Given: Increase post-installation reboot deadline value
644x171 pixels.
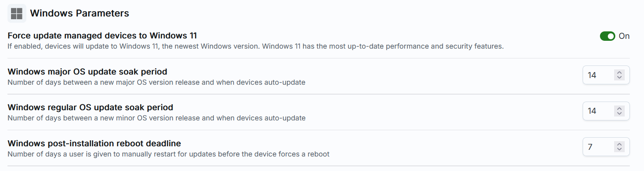Looking at the screenshot, I should click(x=619, y=144).
